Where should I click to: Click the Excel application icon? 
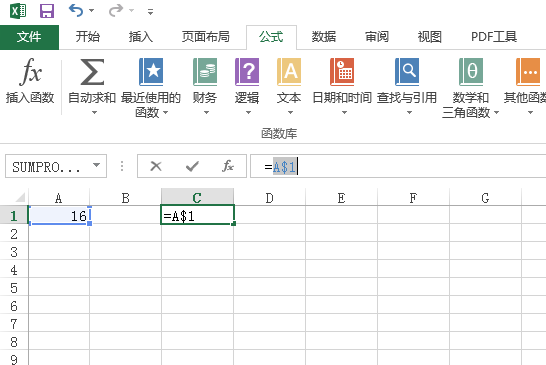click(18, 11)
